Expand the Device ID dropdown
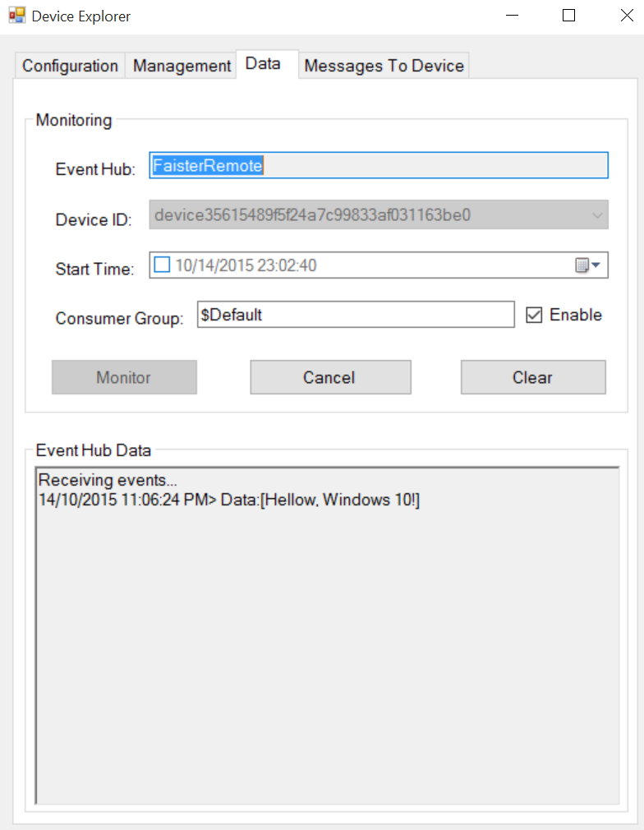644x830 pixels. [x=597, y=215]
